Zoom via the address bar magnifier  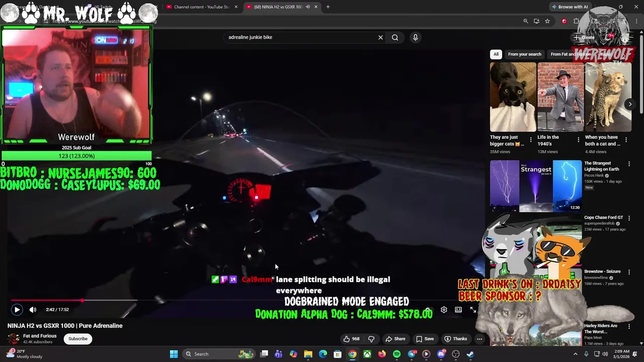[x=525, y=21]
